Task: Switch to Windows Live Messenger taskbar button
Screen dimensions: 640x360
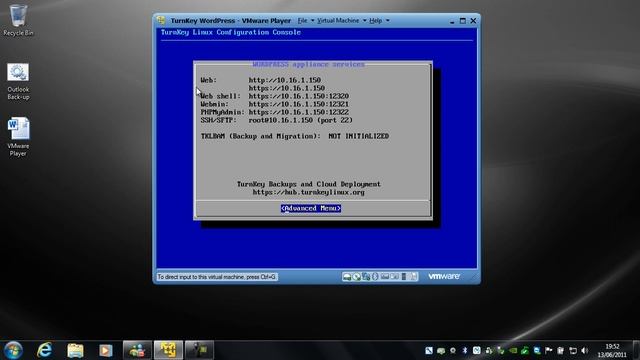Action: tap(137, 350)
